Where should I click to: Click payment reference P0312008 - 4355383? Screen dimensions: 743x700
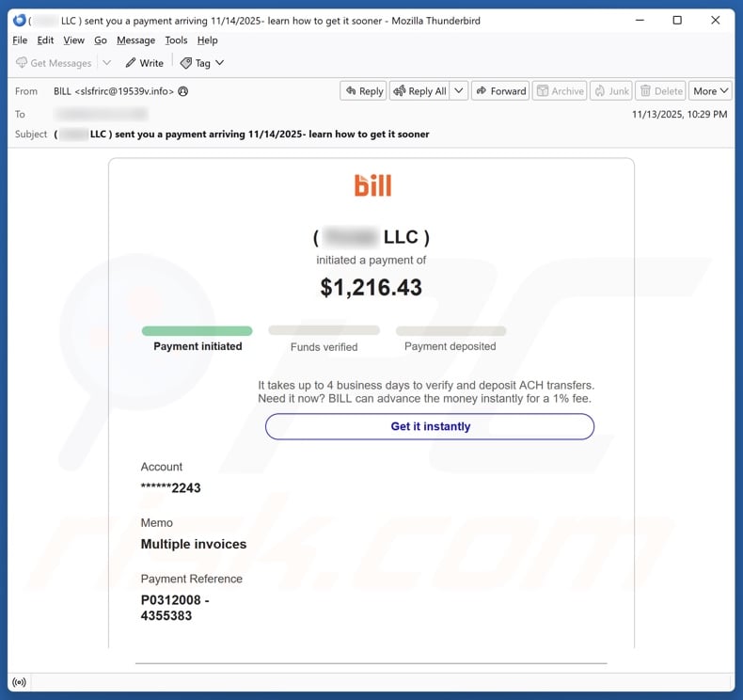(x=175, y=608)
